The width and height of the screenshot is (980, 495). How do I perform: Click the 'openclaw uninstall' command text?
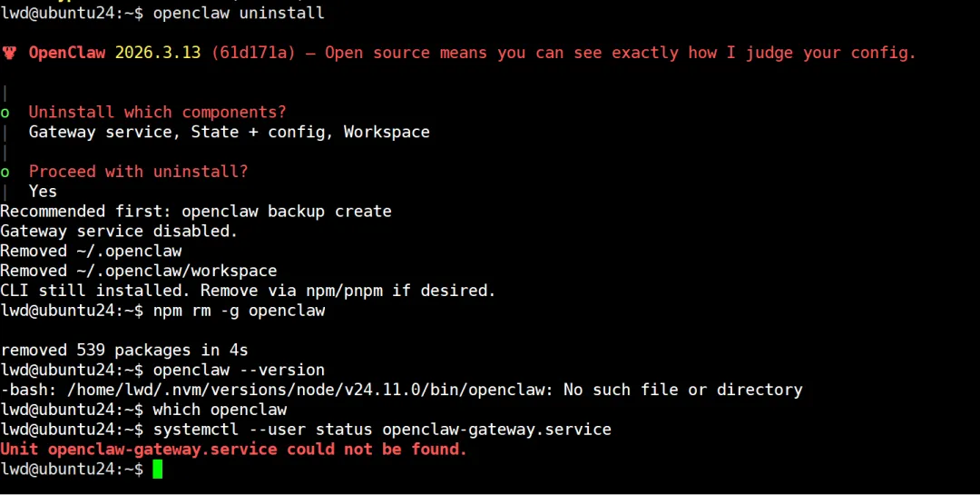[x=239, y=13]
